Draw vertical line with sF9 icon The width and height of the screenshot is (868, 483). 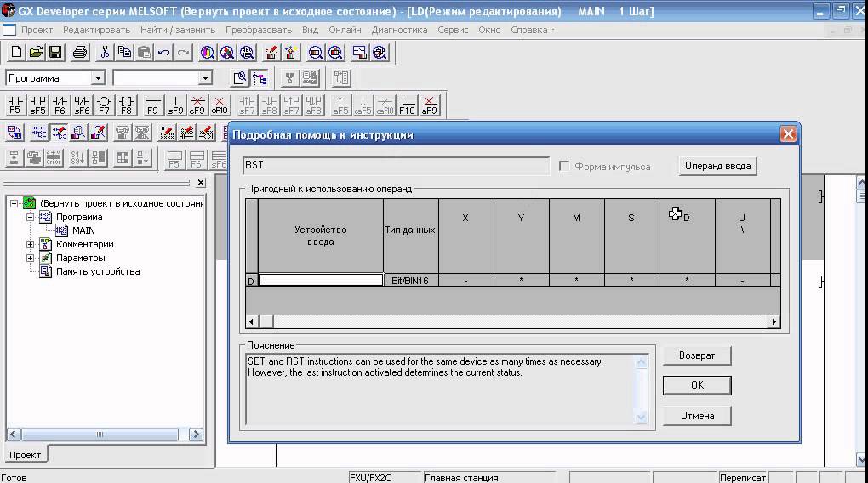coord(175,105)
